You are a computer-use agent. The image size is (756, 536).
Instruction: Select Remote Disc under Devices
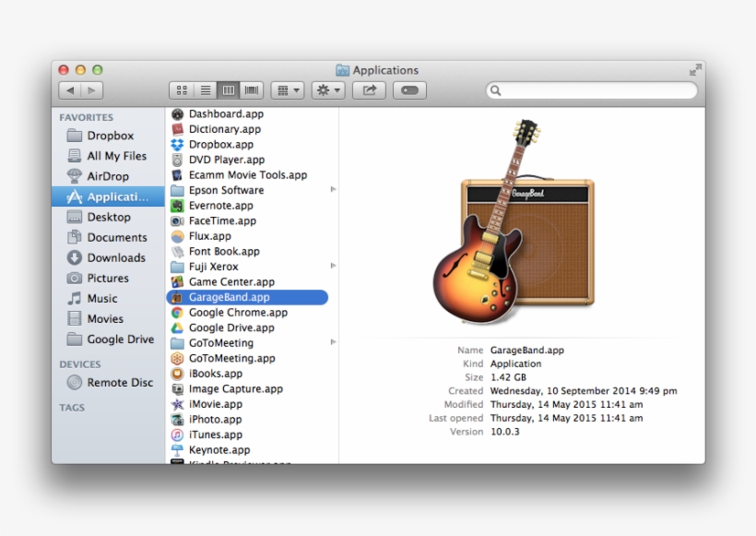click(108, 383)
